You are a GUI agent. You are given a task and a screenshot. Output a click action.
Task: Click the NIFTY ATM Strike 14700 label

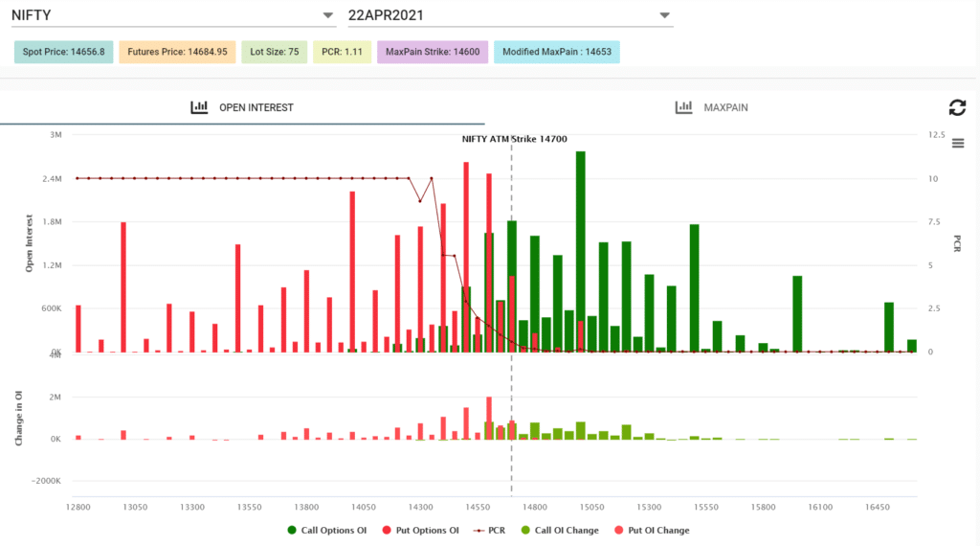(514, 139)
